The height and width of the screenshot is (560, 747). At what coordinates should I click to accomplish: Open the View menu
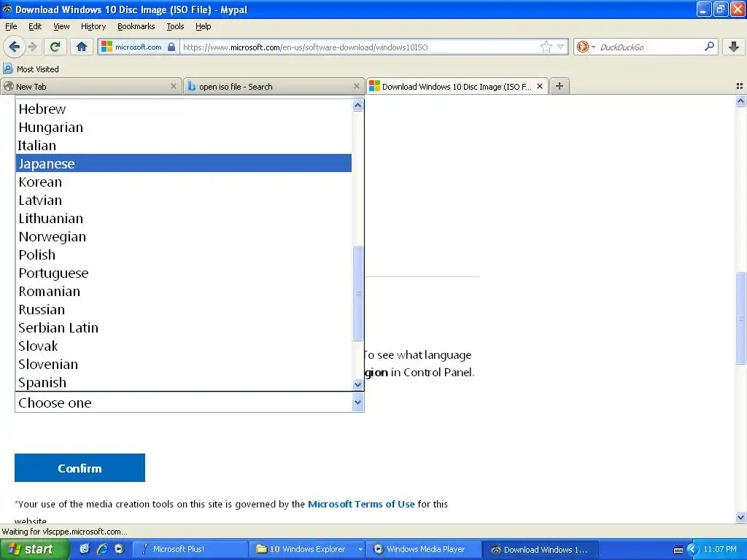(x=61, y=26)
